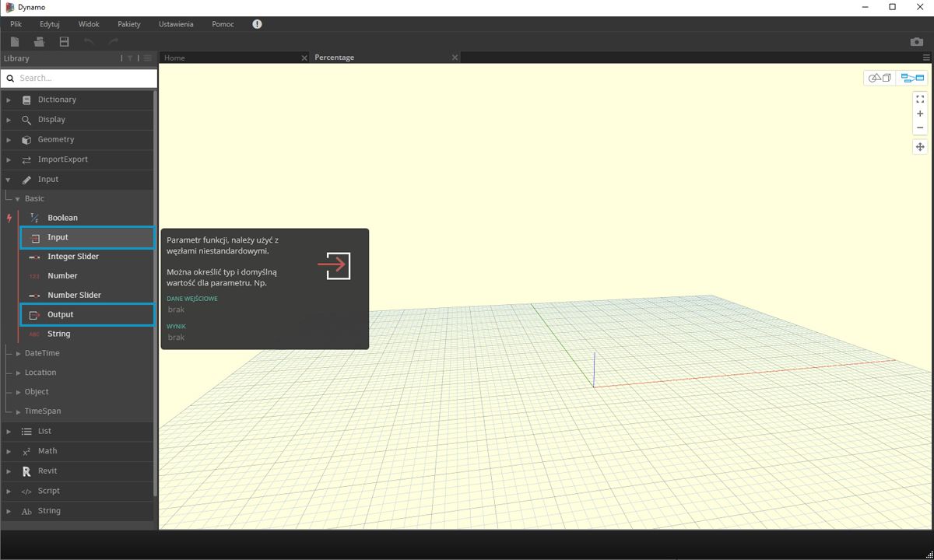This screenshot has height=560, width=934.
Task: Add the Output node from library
Action: [87, 314]
